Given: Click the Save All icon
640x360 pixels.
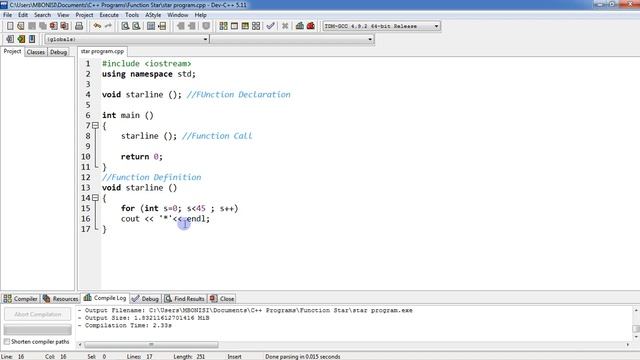Looking at the screenshot, I should 42,26.
